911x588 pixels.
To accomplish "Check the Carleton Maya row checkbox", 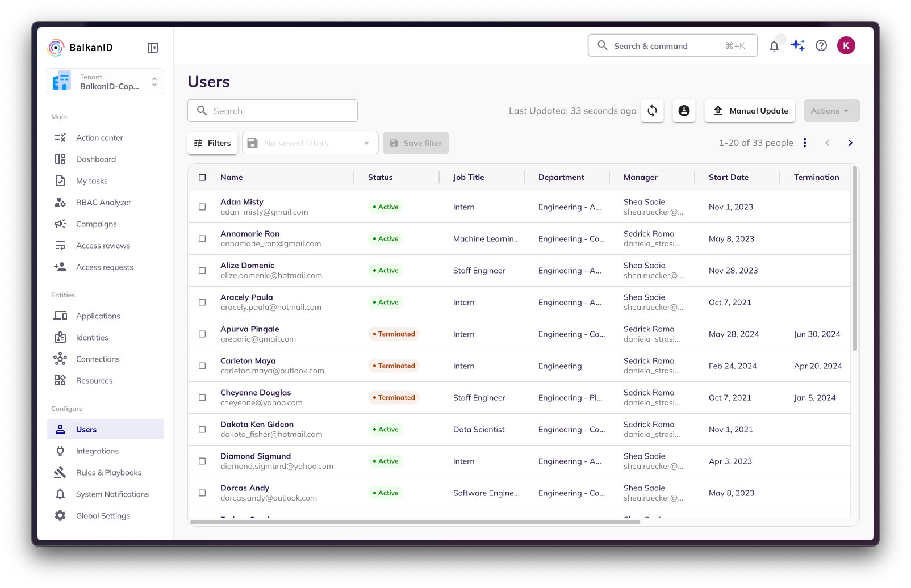I will click(x=202, y=366).
